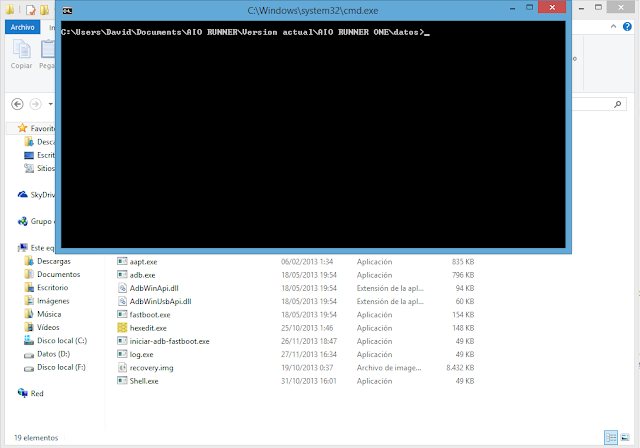The image size is (640, 448).
Task: Open SkyDrive in the navigation pane
Action: tap(36, 195)
